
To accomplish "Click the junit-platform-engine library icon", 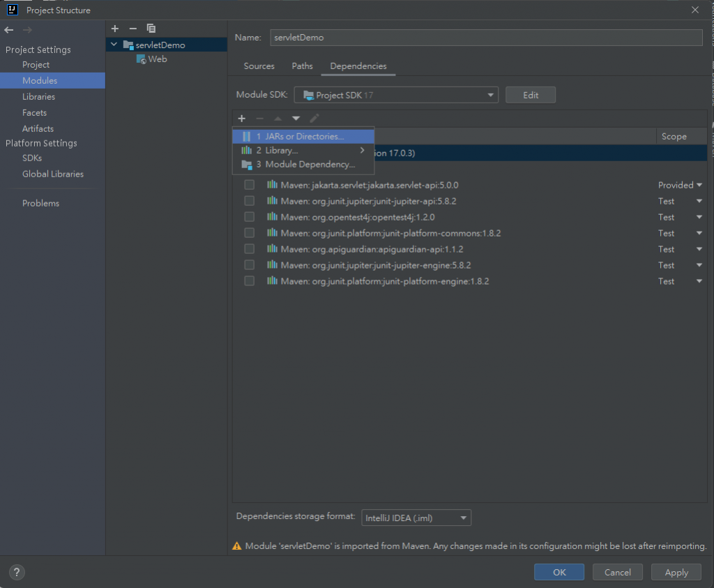I will tap(273, 280).
